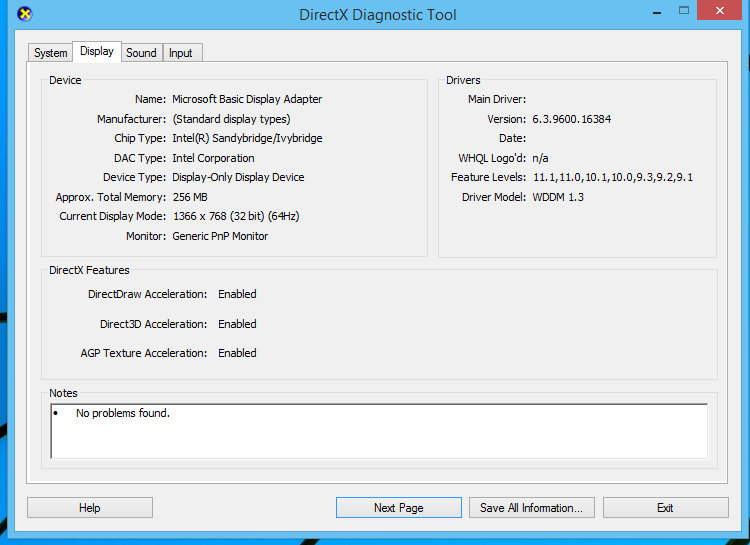Click driver model 'WDDM 1.3'

point(558,197)
